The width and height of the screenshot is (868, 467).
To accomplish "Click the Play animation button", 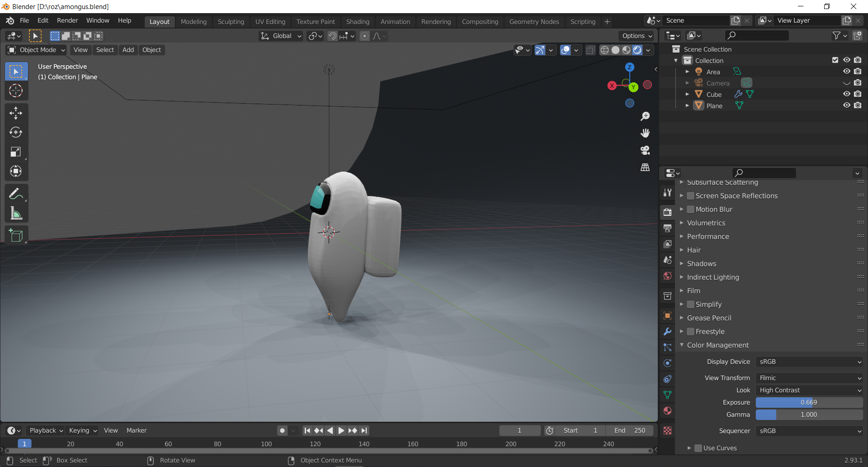I will coord(341,430).
